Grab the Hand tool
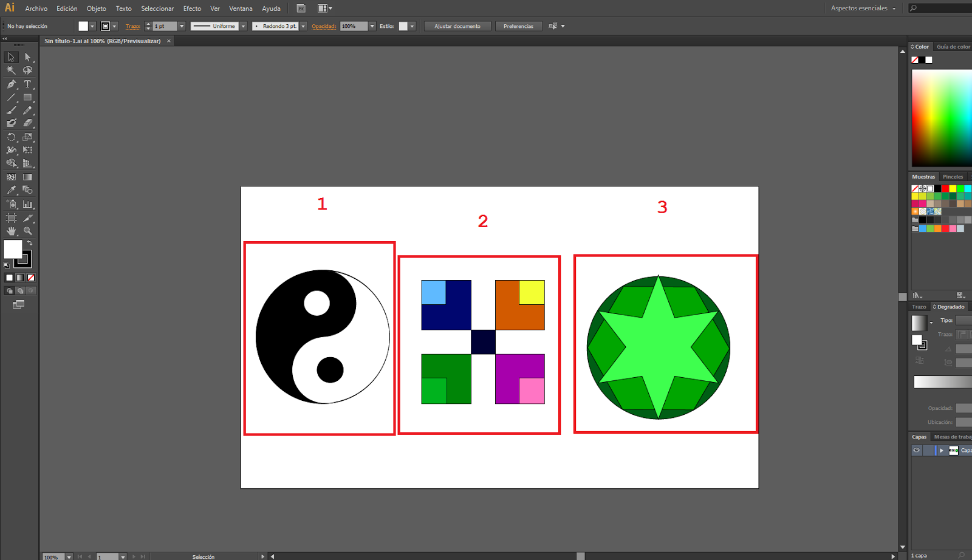 pyautogui.click(x=11, y=231)
